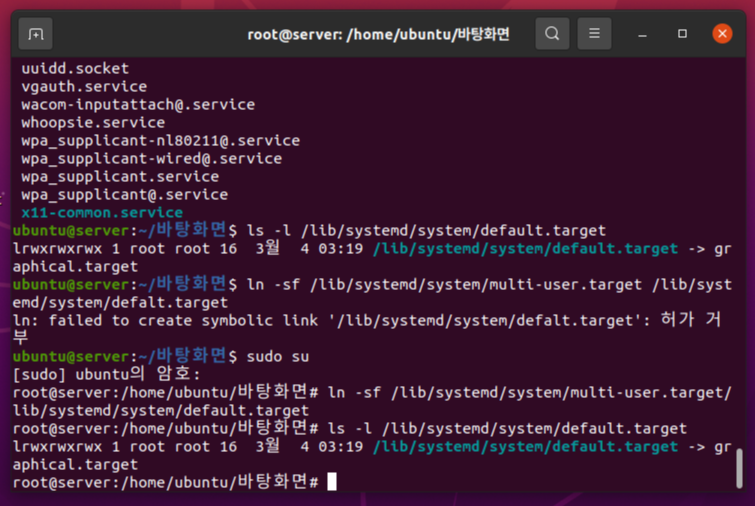Click the terminal scrollbar thumb
The width and height of the screenshot is (755, 506).
pyautogui.click(x=740, y=468)
